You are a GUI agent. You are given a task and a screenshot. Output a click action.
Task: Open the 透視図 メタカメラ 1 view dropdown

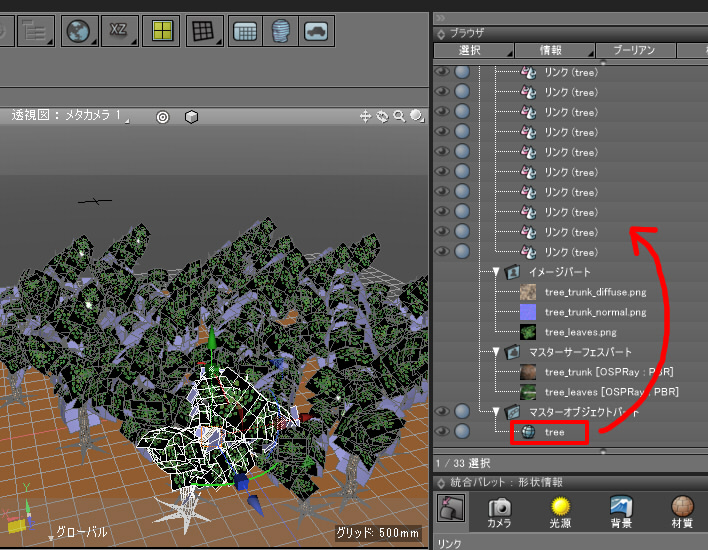(x=70, y=116)
